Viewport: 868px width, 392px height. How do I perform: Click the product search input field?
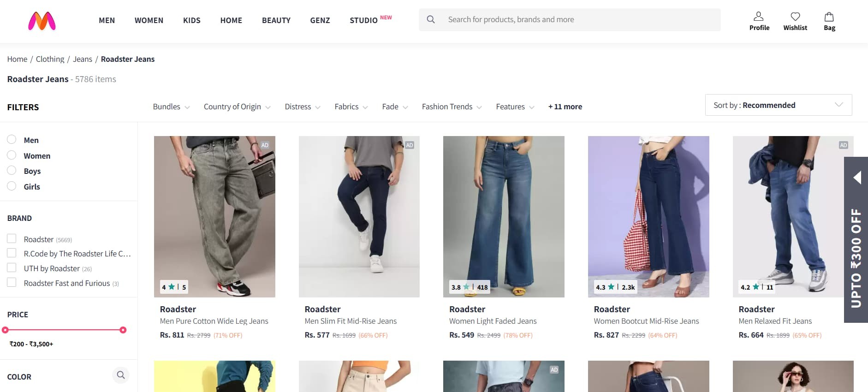(570, 20)
